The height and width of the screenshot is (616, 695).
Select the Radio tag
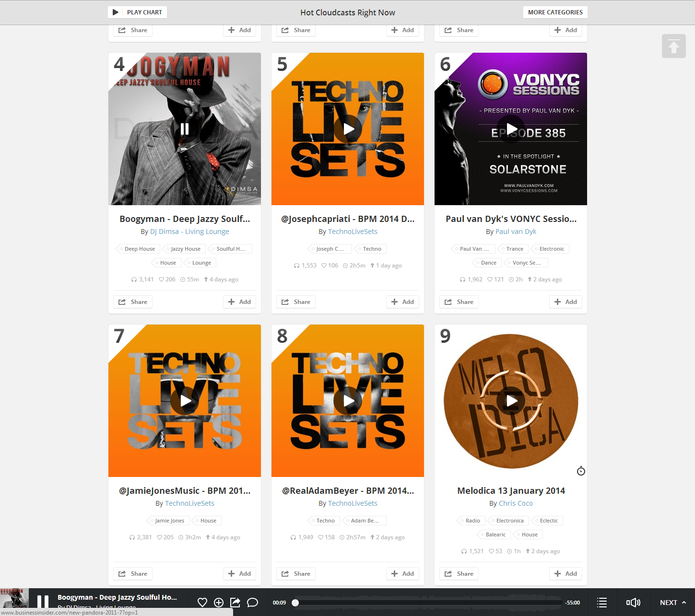(x=471, y=521)
